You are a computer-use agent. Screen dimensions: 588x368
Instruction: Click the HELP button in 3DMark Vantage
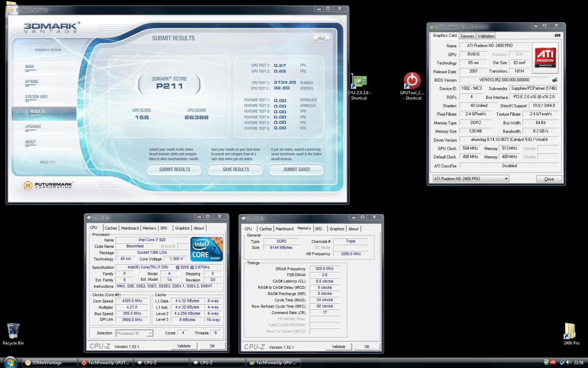(x=321, y=38)
